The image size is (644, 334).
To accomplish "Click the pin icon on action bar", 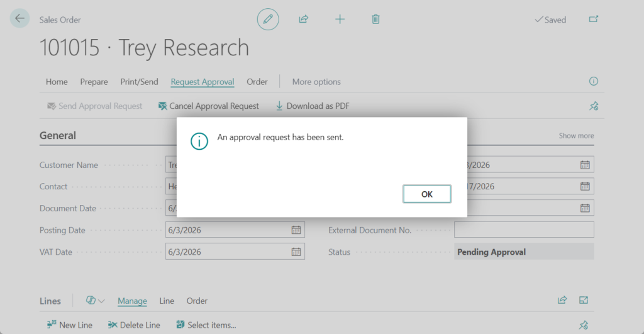I will point(593,106).
